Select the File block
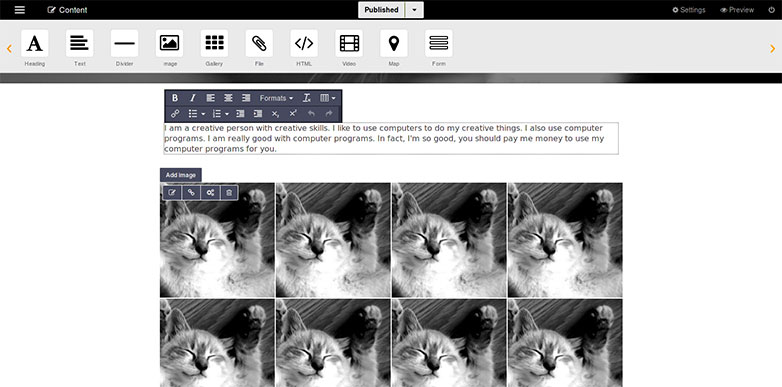The width and height of the screenshot is (782, 387). click(259, 43)
